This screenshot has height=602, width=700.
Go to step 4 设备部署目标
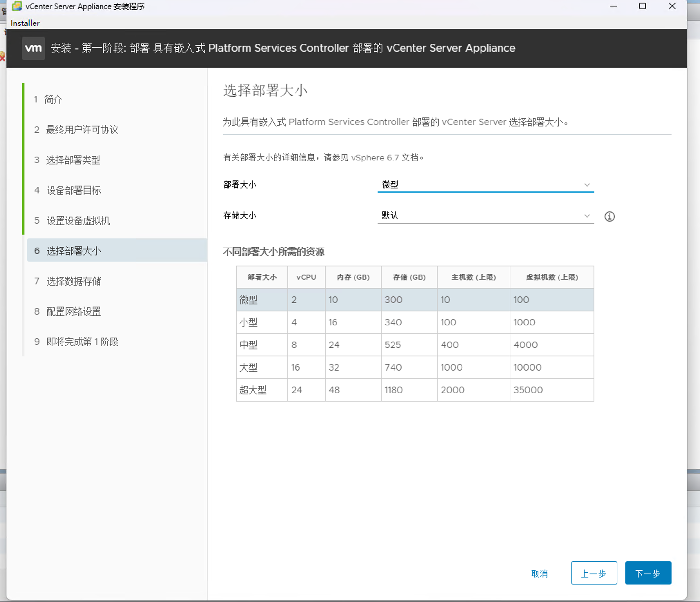(x=67, y=190)
